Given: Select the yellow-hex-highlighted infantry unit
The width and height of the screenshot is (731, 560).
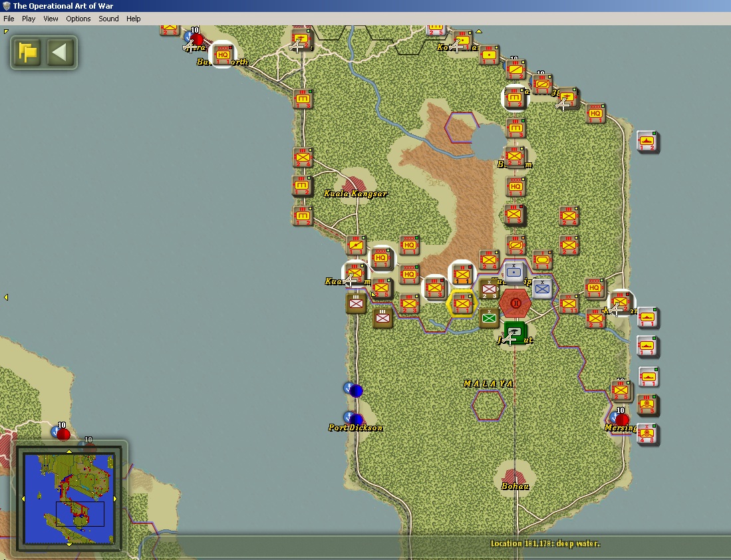Looking at the screenshot, I should [462, 303].
